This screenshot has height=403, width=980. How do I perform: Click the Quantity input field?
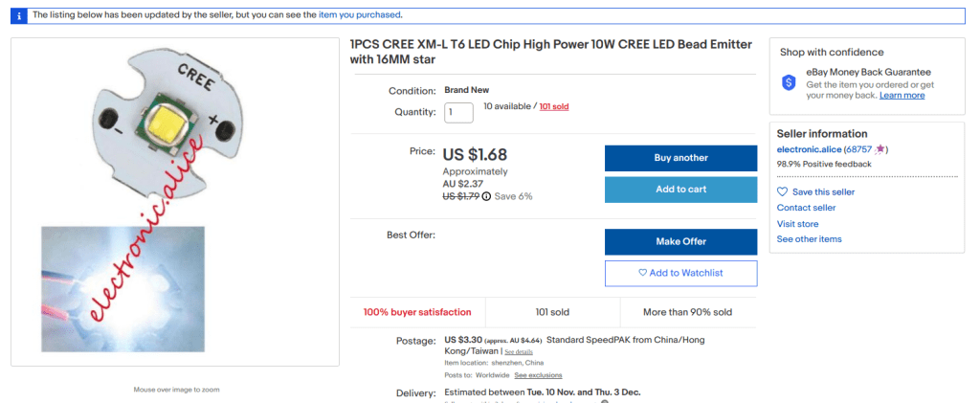[458, 112]
